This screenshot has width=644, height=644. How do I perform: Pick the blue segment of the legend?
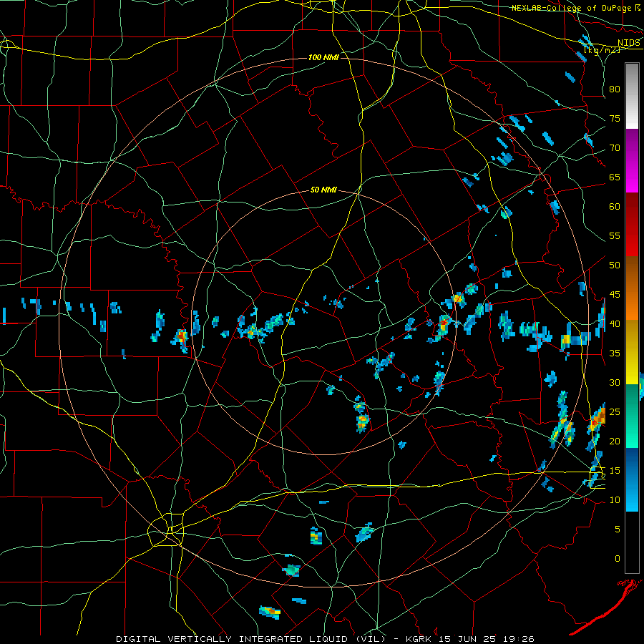coord(632,479)
